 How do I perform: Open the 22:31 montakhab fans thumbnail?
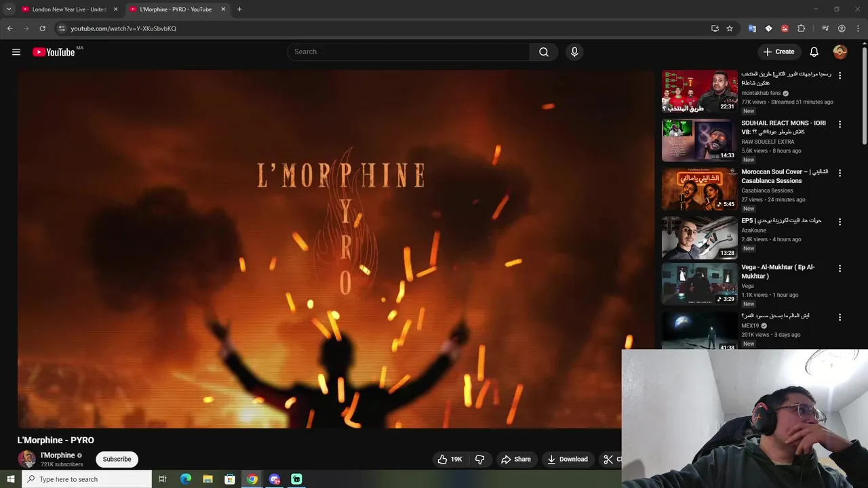699,91
